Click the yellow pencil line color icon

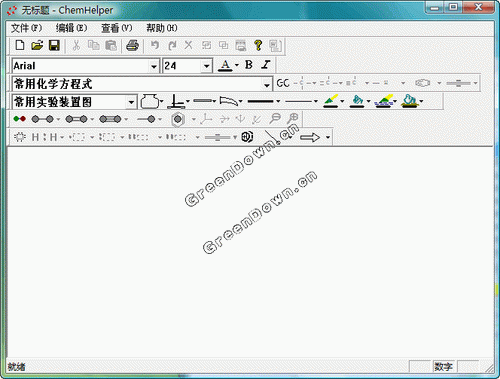[331, 101]
